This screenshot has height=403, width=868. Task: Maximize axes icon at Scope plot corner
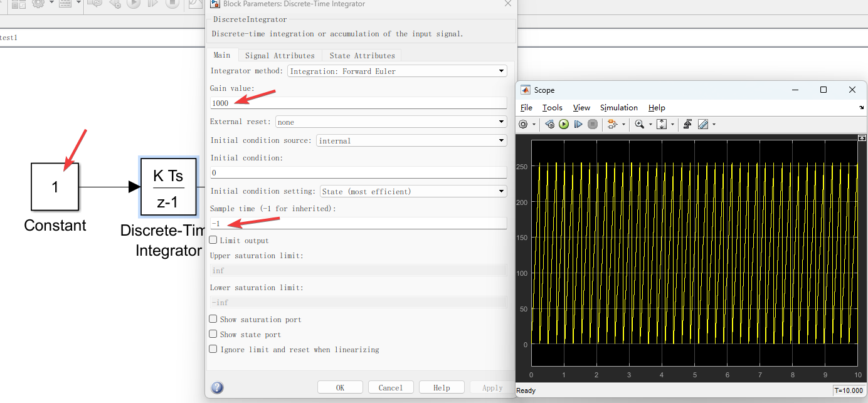(862, 137)
